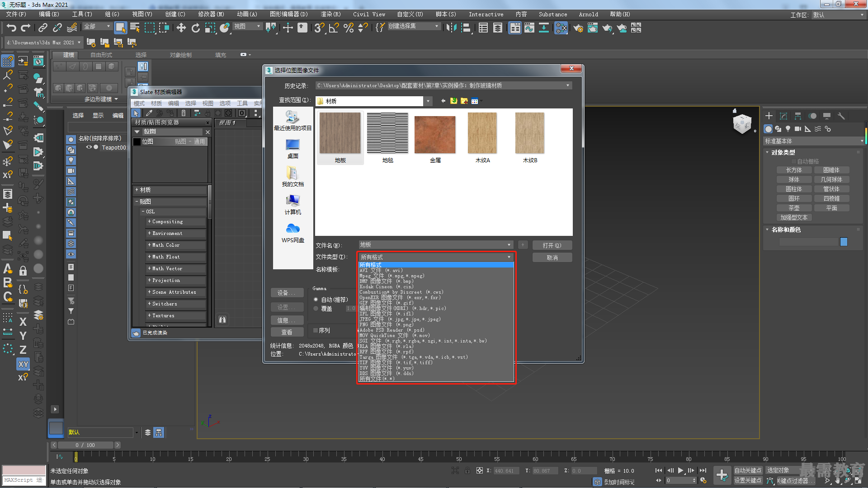Select the 覆盖 gamma radio button

(x=316, y=309)
